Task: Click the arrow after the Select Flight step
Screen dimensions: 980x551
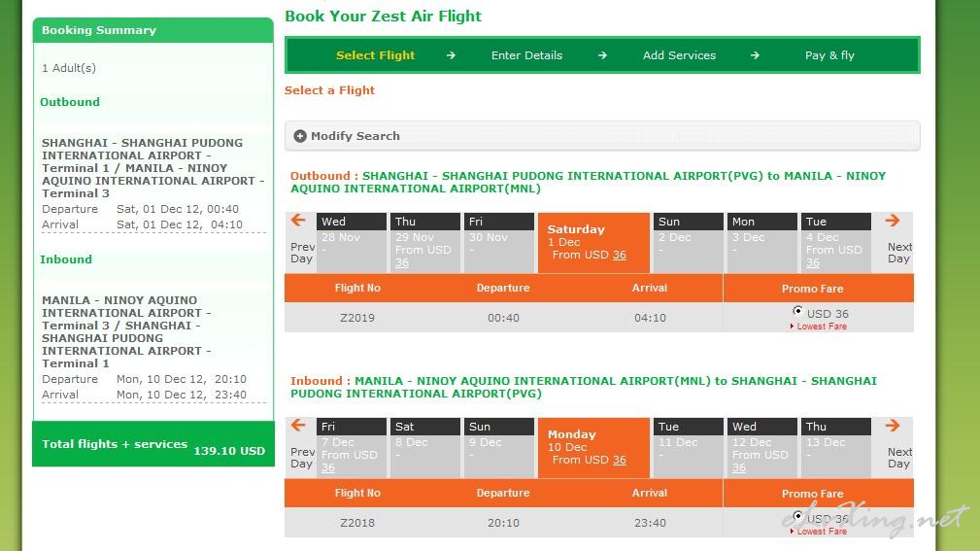Action: pos(451,55)
